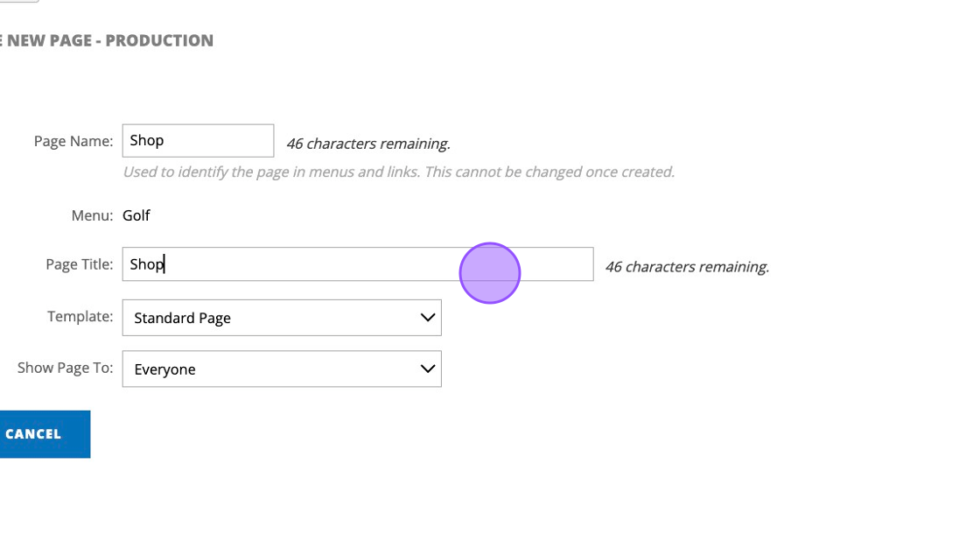Click the Show Page To chevron

pyautogui.click(x=427, y=369)
